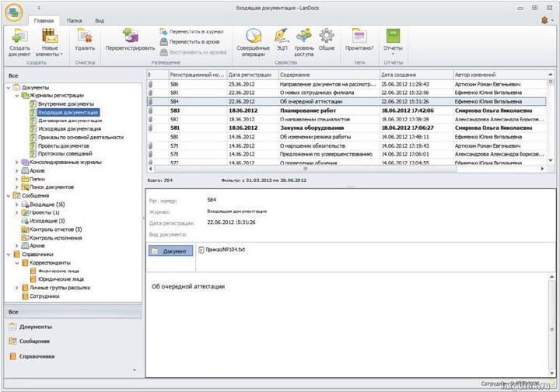Switch to the Вид ribbon tab
This screenshot has height=392, width=560.
[100, 21]
